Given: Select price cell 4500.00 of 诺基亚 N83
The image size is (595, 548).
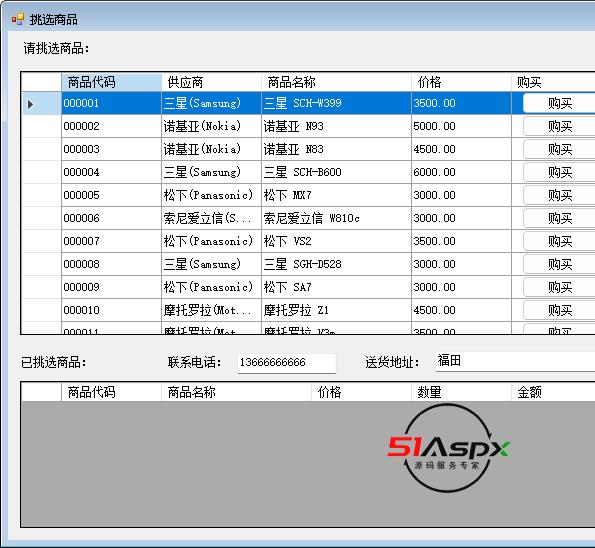Looking at the screenshot, I should (461, 149).
